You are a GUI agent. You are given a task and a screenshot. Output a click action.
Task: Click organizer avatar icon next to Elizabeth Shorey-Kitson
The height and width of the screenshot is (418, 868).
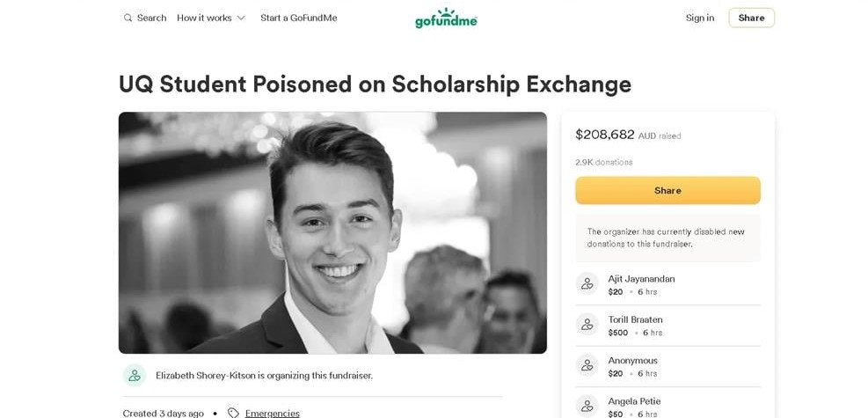(x=135, y=376)
